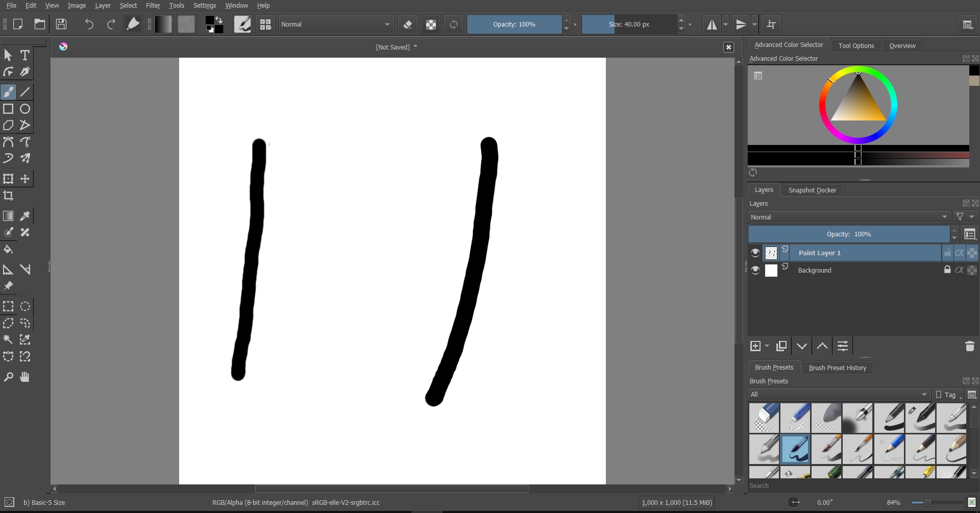Image resolution: width=980 pixels, height=513 pixels.
Task: Select the Pan hand tool
Action: coord(24,377)
